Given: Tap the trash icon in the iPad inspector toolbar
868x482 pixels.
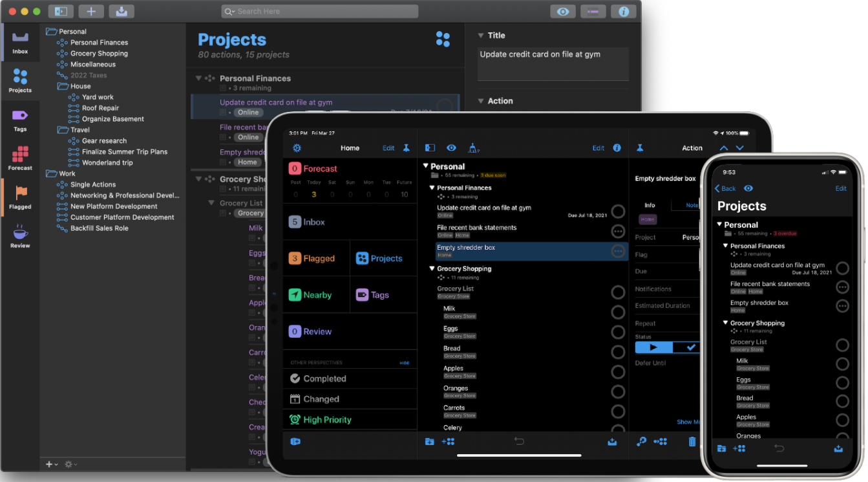Looking at the screenshot, I should [692, 441].
